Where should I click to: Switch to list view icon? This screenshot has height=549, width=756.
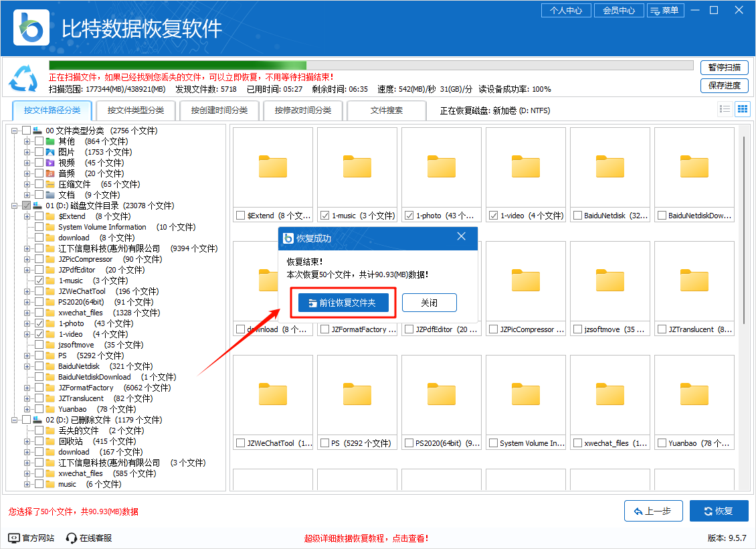[725, 109]
